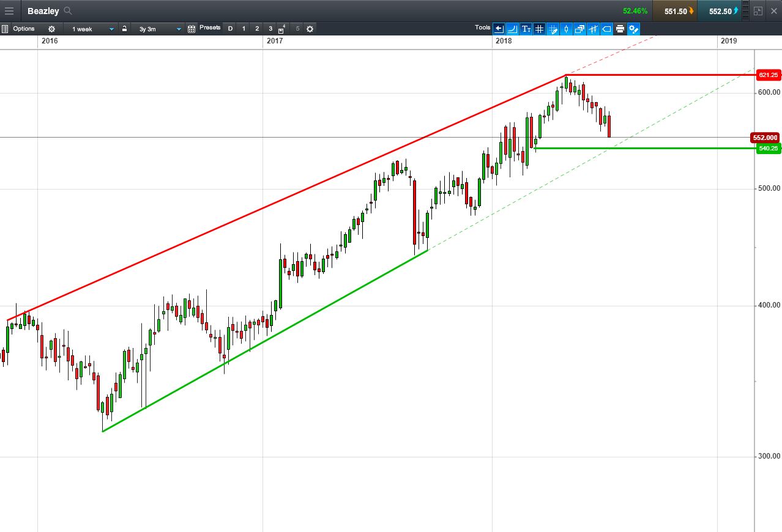The width and height of the screenshot is (782, 532).
Task: Open tools settings gear-pencil icon
Action: 633,29
